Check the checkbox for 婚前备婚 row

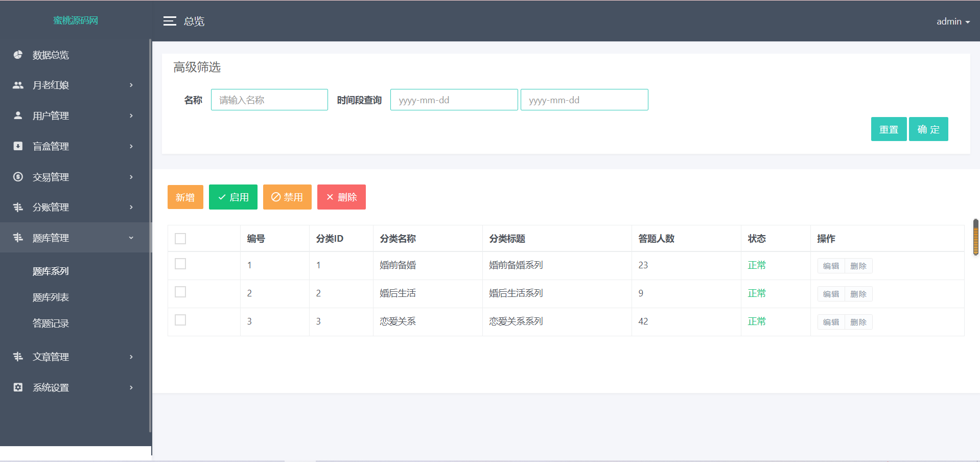(x=180, y=264)
